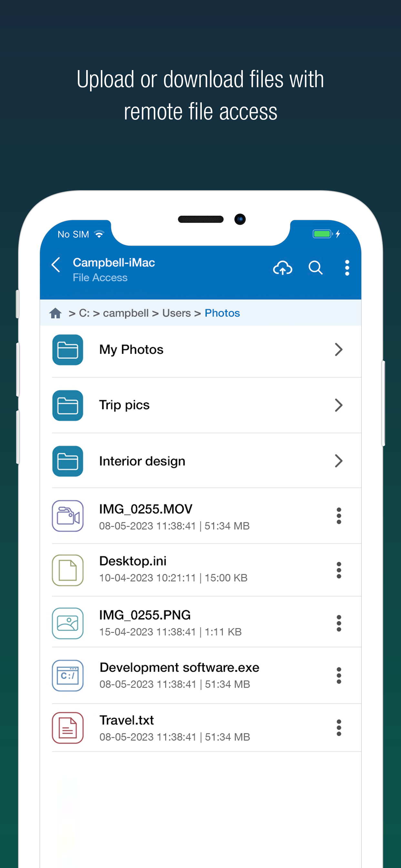
Task: Open the Trip pics folder name
Action: (124, 405)
